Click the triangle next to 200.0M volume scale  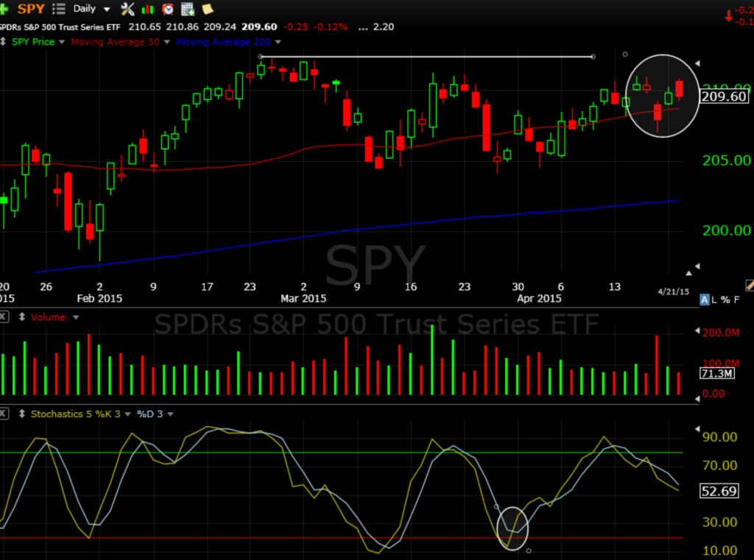tap(697, 330)
